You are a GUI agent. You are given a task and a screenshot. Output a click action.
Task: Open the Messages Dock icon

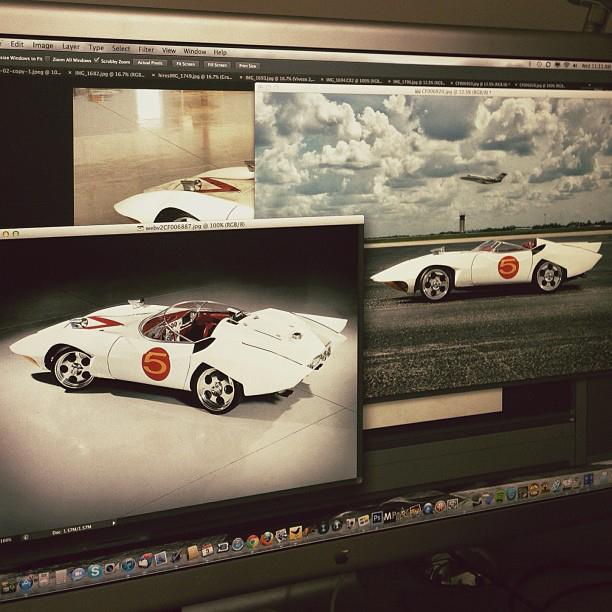click(x=78, y=575)
